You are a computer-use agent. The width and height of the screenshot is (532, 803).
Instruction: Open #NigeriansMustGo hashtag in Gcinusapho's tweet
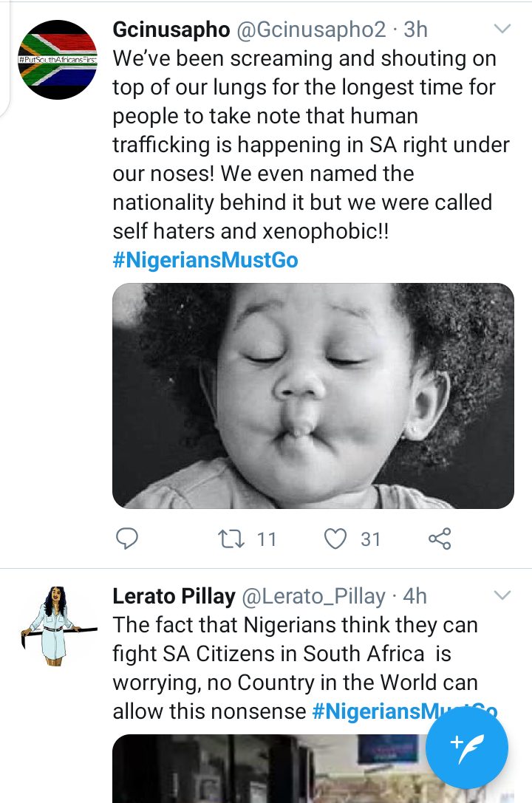(x=205, y=261)
